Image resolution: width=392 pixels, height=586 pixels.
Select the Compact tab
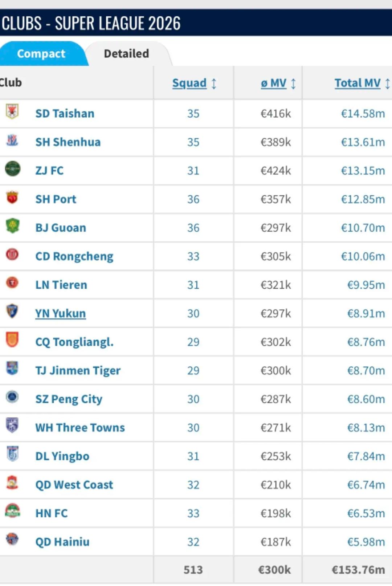[x=41, y=54]
